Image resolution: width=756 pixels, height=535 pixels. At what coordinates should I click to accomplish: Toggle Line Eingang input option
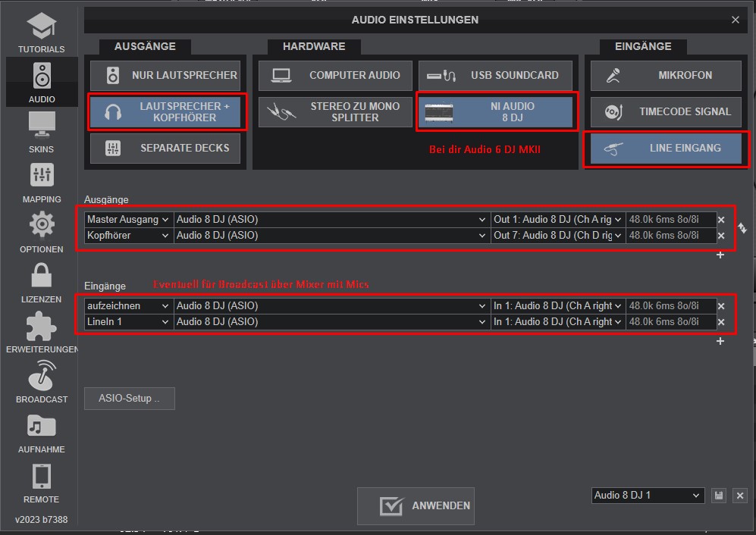666,148
